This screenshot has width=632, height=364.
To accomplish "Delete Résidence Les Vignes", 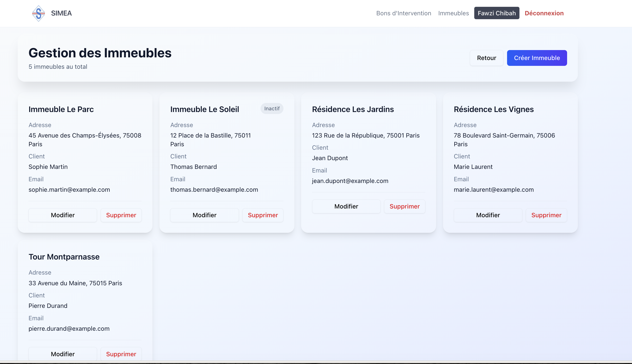I will pyautogui.click(x=546, y=215).
